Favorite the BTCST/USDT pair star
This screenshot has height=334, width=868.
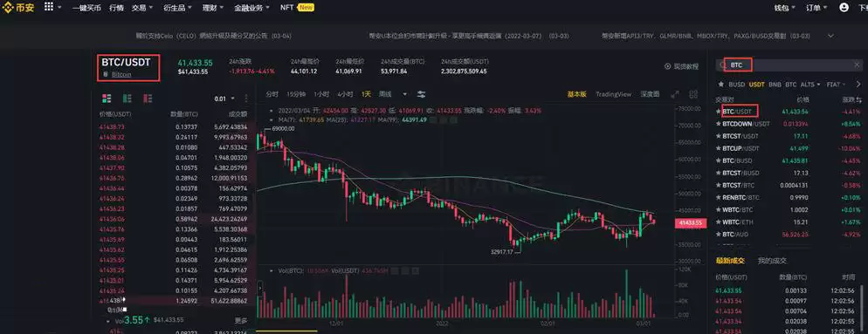coord(719,136)
